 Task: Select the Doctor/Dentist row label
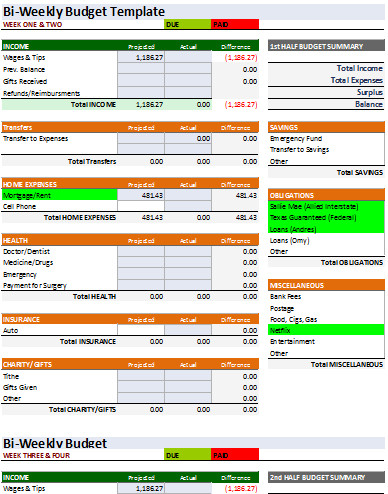click(x=26, y=251)
